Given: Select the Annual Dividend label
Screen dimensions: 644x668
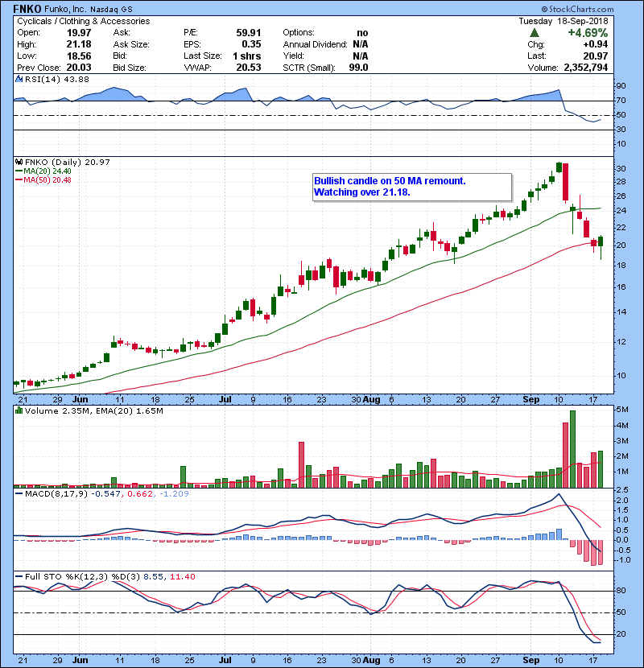Looking at the screenshot, I should (316, 44).
